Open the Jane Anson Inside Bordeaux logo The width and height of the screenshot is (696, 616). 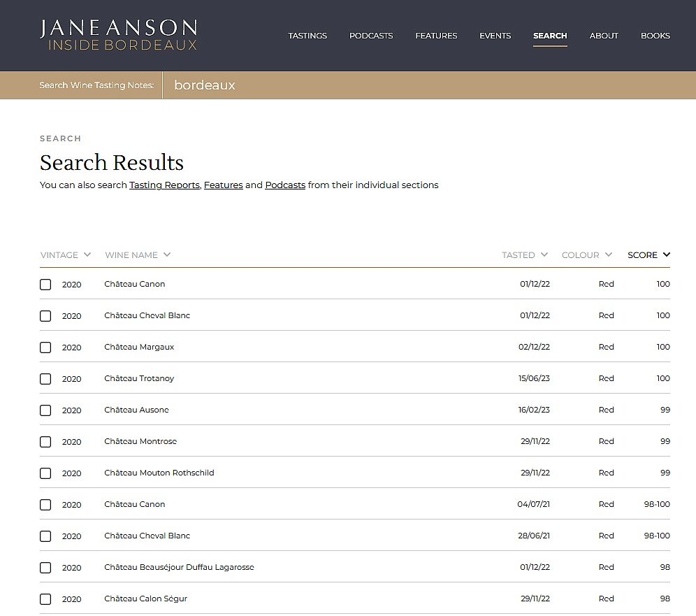(119, 35)
